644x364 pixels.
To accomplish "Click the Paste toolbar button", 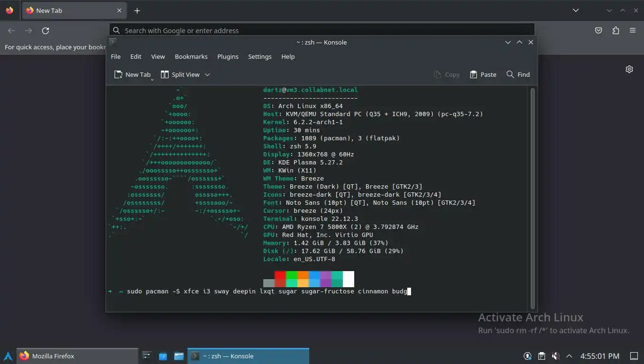I will [483, 74].
